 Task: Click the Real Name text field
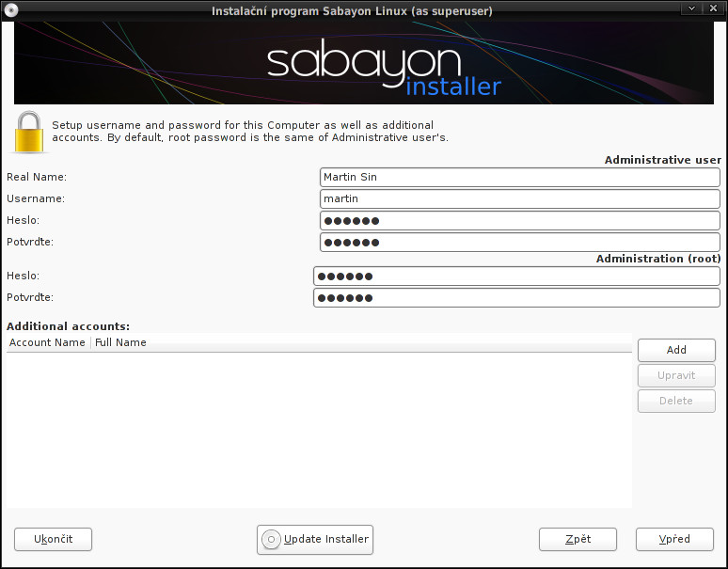click(x=519, y=177)
